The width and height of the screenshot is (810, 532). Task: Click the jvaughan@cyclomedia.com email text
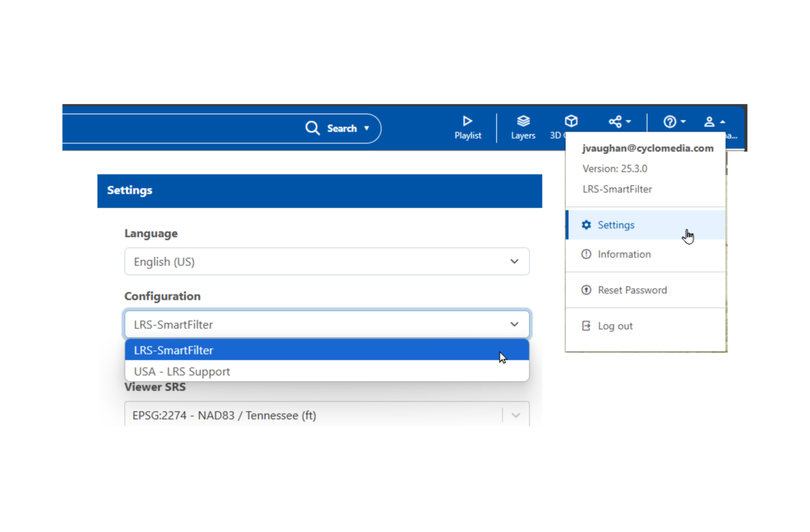pyautogui.click(x=648, y=148)
